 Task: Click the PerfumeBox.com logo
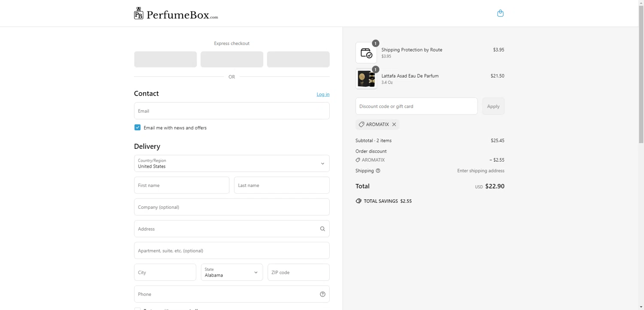[x=176, y=14]
